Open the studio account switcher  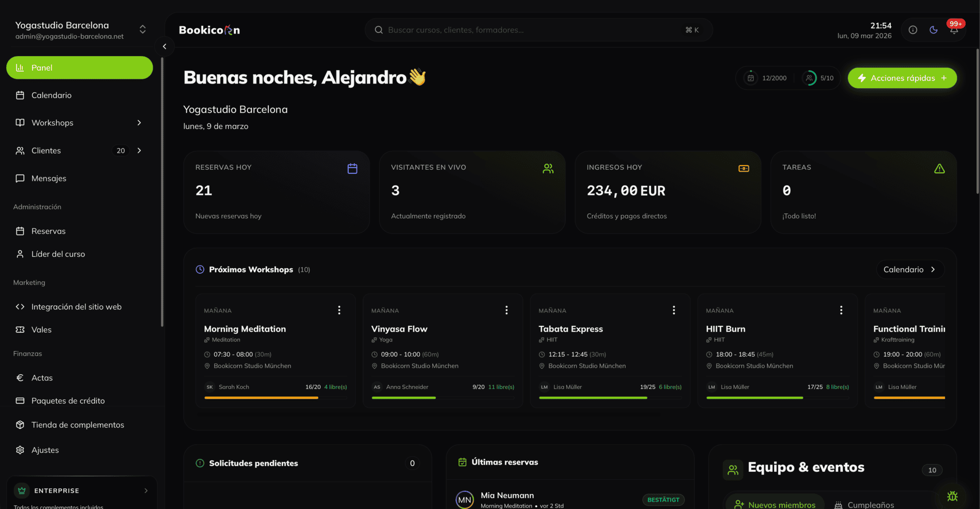tap(142, 29)
